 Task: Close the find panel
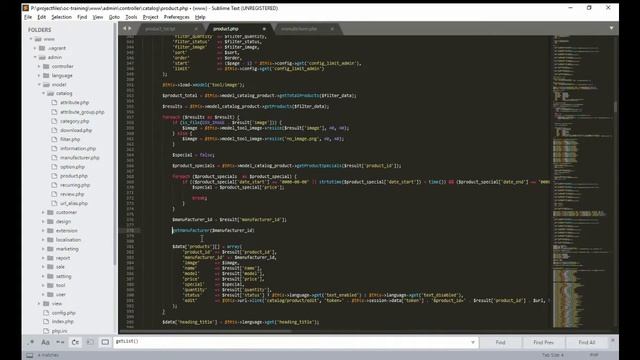[612, 340]
